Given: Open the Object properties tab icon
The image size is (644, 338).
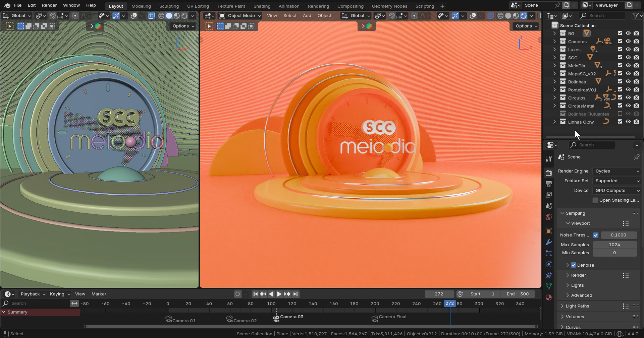Looking at the screenshot, I should point(549,231).
